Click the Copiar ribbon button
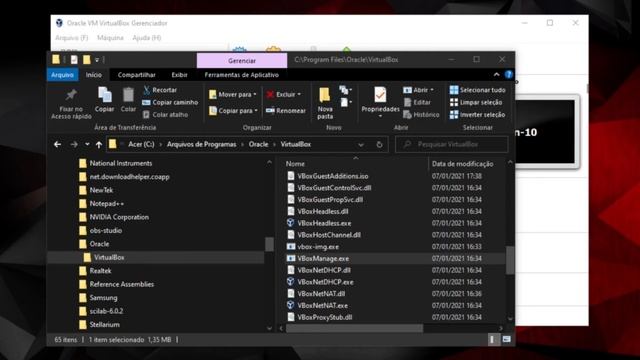Image resolution: width=640 pixels, height=360 pixels. 104,100
